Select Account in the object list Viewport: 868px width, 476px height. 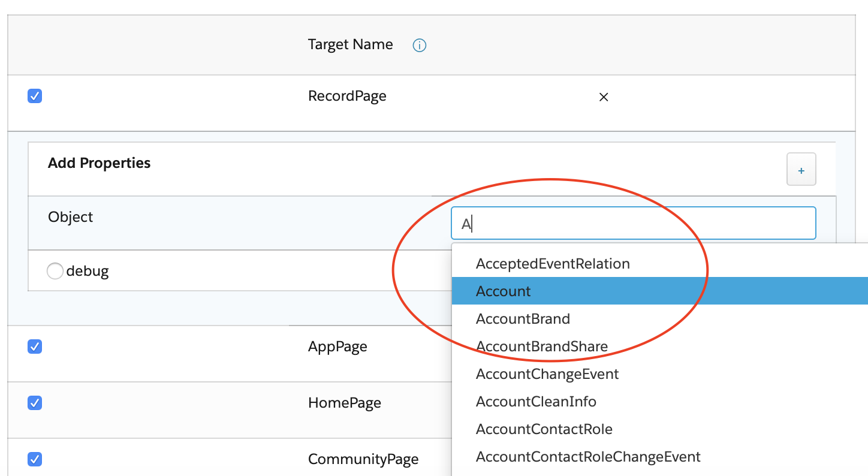point(659,291)
